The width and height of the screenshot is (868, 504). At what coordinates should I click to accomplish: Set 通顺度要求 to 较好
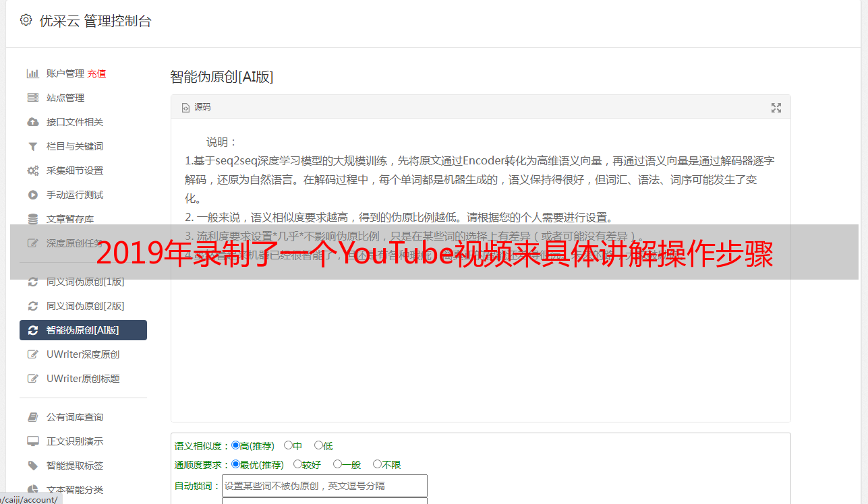[297, 464]
